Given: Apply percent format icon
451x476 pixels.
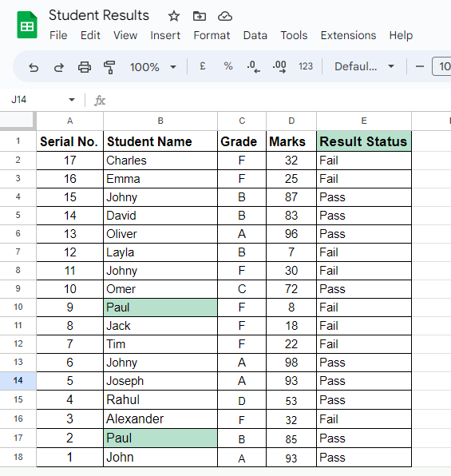Looking at the screenshot, I should (228, 65).
